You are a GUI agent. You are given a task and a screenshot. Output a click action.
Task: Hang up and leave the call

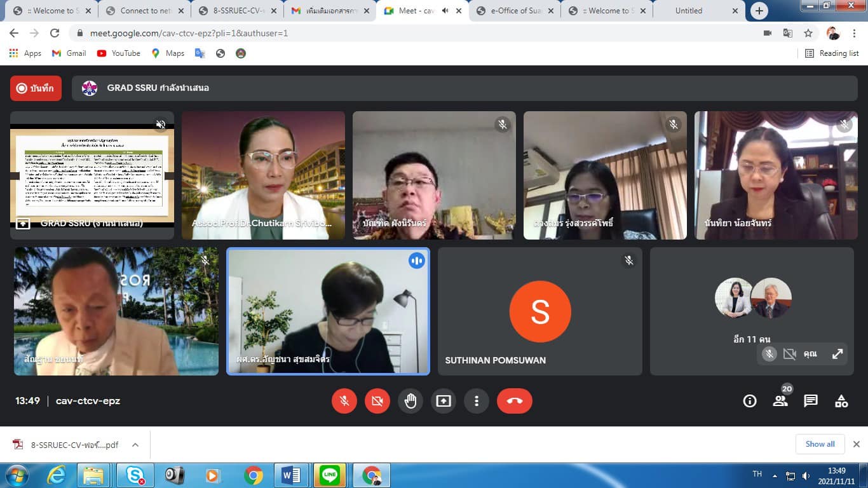514,401
